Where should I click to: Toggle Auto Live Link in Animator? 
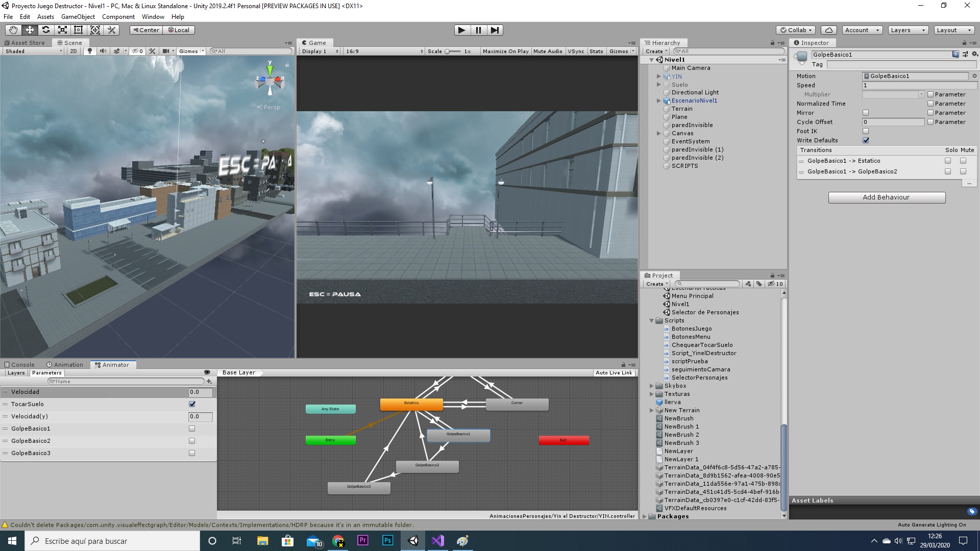click(614, 373)
